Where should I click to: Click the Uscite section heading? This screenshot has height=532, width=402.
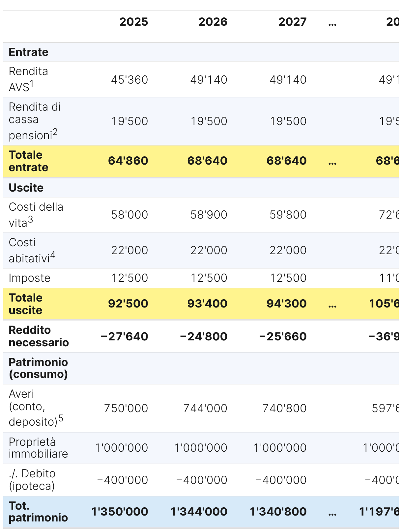(26, 188)
